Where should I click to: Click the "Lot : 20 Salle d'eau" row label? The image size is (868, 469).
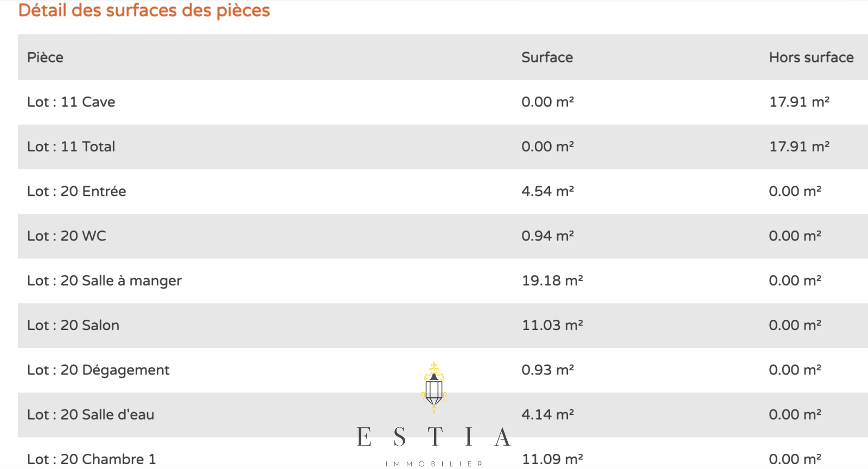(x=91, y=415)
